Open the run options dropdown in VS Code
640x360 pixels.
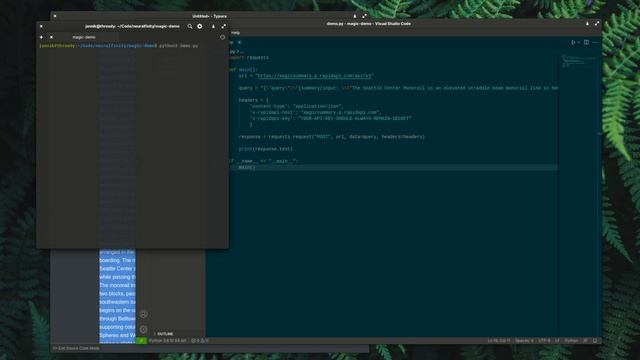click(579, 42)
